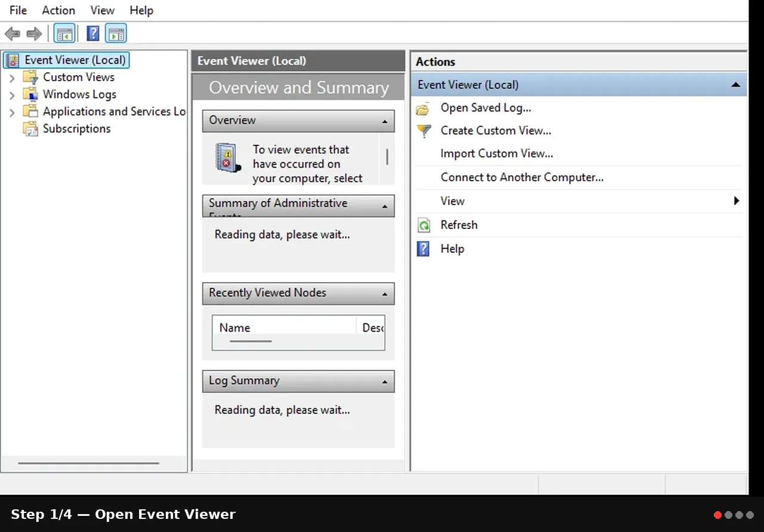
Task: Click the Back arrow toolbar icon
Action: 13,33
